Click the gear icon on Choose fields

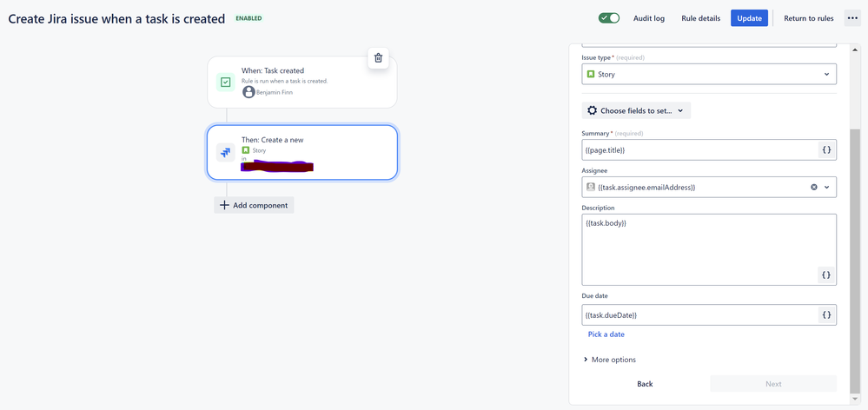(592, 110)
